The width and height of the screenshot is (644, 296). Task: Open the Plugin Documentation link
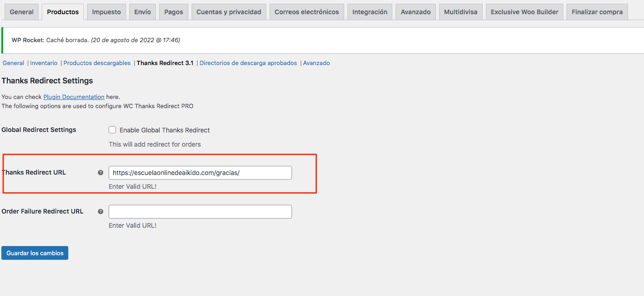pyautogui.click(x=74, y=97)
